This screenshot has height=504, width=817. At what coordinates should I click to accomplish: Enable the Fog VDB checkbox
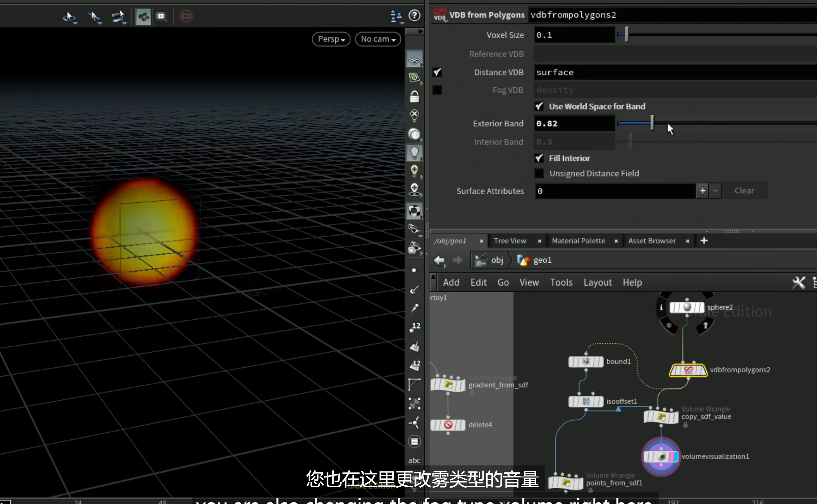(437, 90)
